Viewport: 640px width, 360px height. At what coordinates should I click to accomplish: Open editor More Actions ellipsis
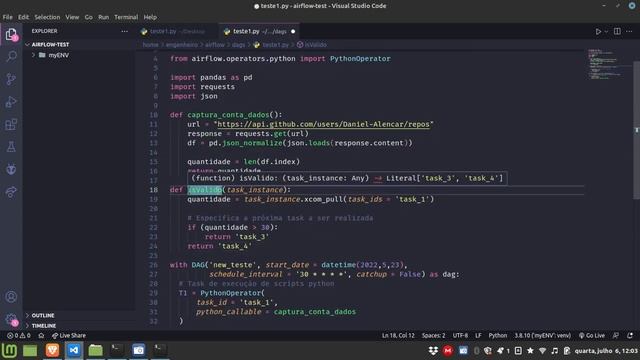pos(629,31)
